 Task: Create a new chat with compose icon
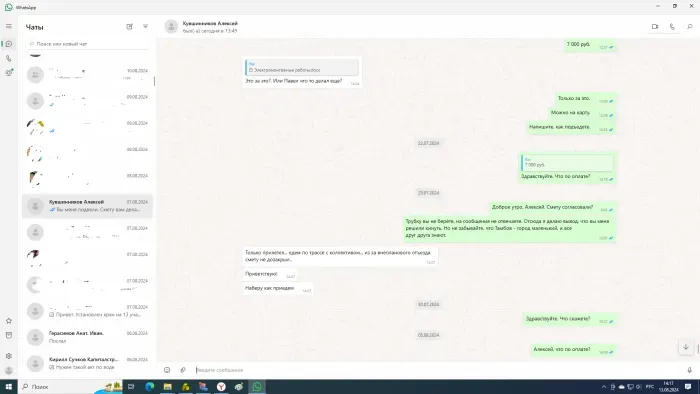[x=129, y=27]
